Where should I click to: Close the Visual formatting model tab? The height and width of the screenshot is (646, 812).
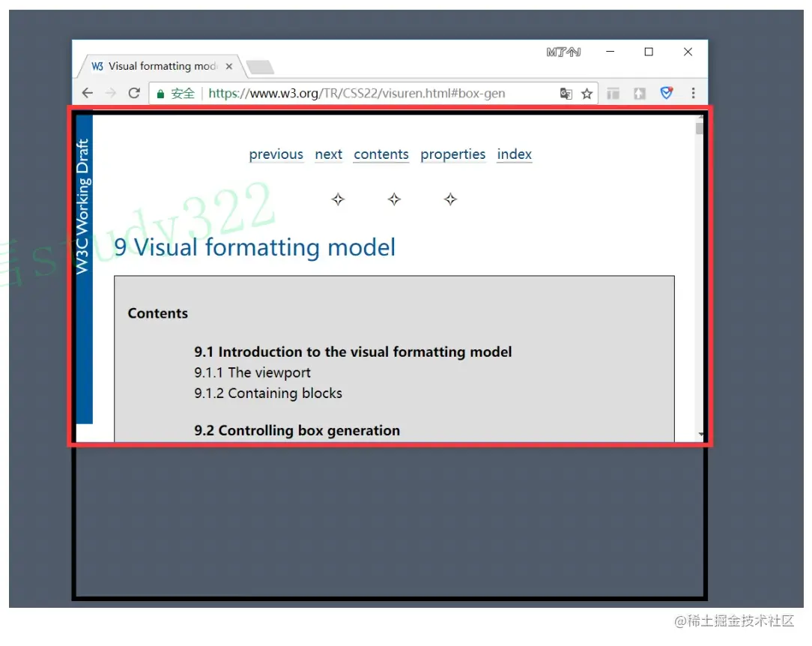tap(229, 66)
